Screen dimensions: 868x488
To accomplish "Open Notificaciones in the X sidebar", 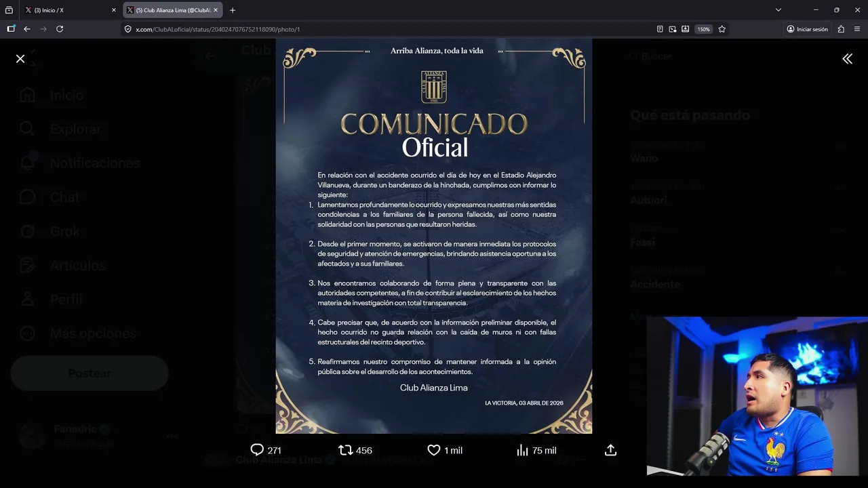I will pyautogui.click(x=80, y=163).
